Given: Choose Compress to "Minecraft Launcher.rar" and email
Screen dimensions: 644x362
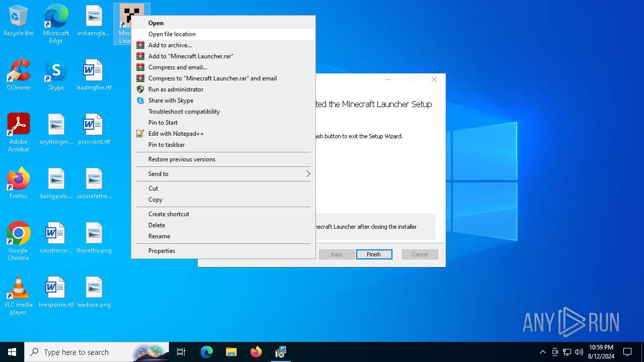Looking at the screenshot, I should coord(223,78).
